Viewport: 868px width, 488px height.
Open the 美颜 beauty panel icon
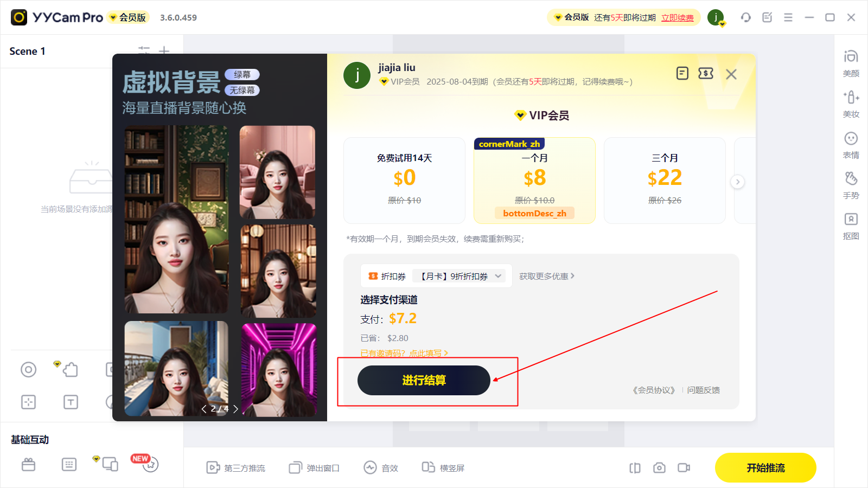pos(851,63)
